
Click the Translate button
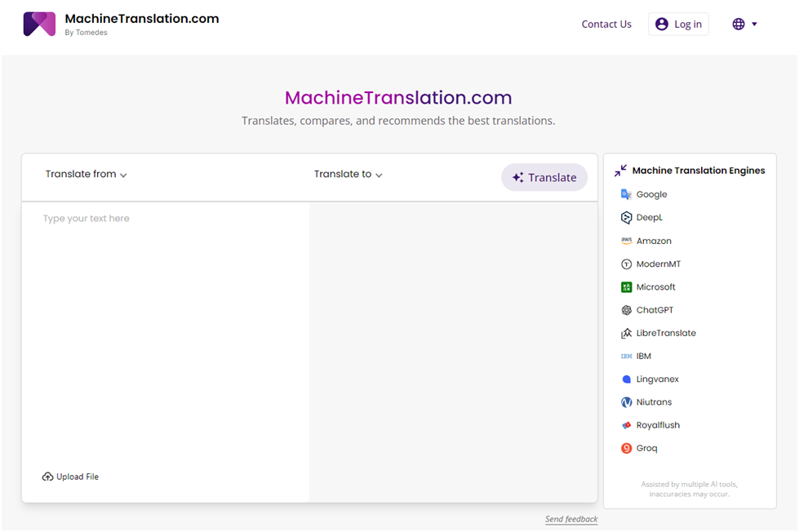point(544,177)
